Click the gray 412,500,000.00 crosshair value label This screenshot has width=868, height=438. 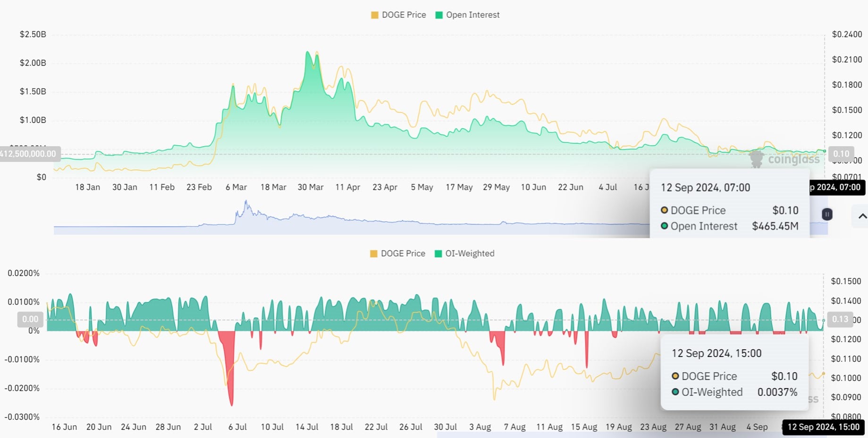coord(29,154)
